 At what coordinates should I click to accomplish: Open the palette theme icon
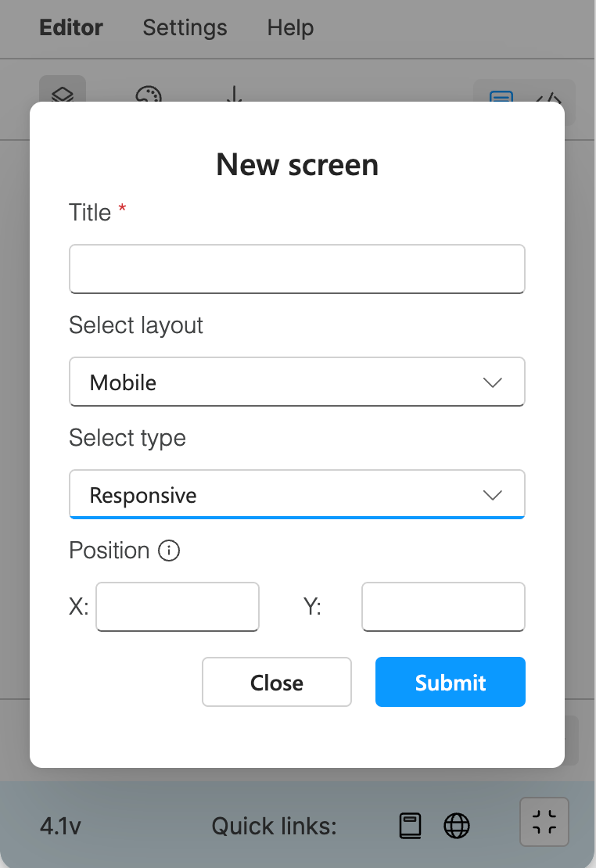coord(149,95)
